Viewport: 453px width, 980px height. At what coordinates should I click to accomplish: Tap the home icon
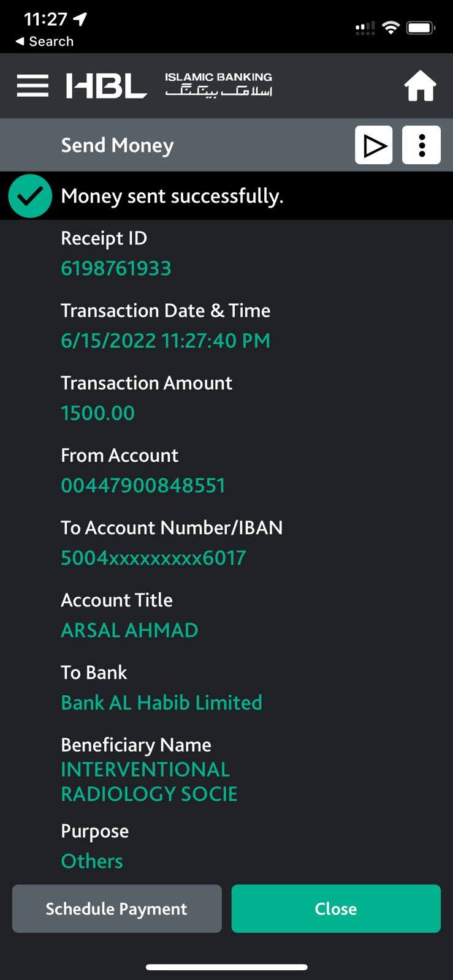click(420, 86)
